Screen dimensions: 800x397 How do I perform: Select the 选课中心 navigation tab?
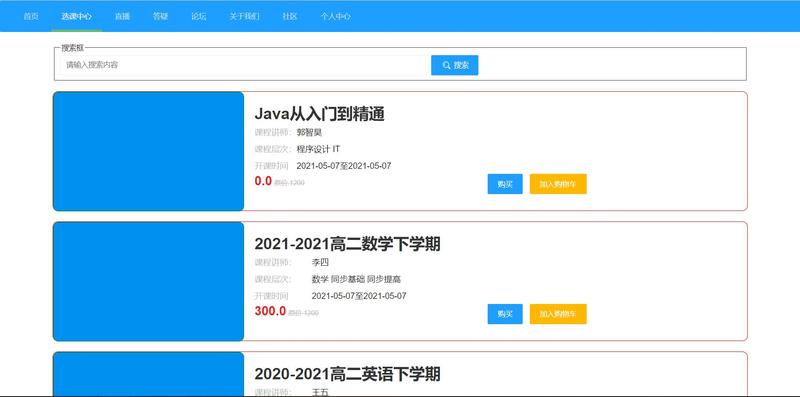[x=77, y=16]
